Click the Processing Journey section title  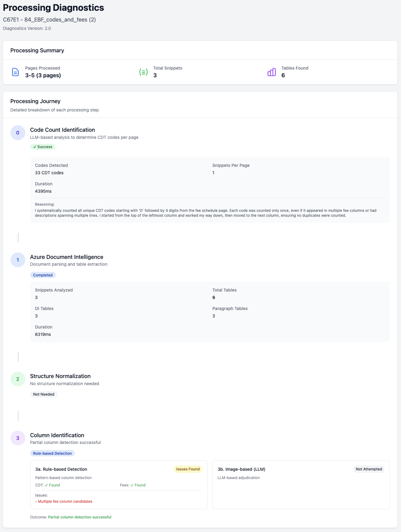(x=35, y=101)
